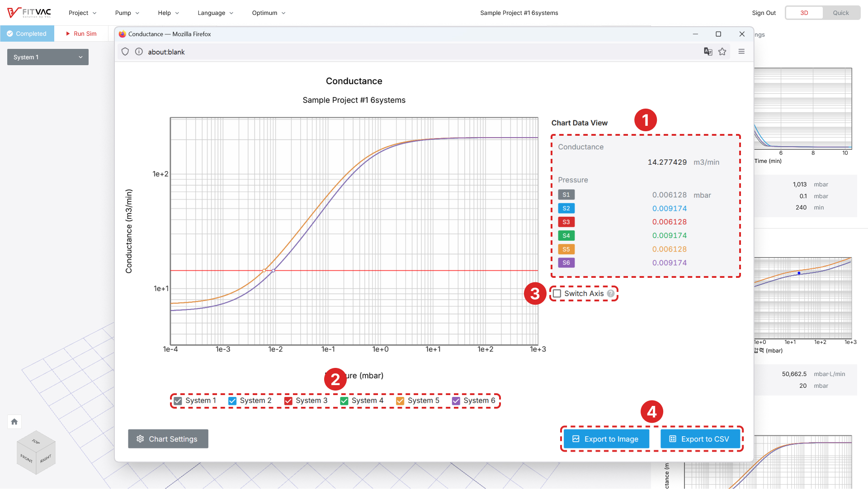Screen dimensions: 868x491
Task: Click the site information icon in address bar
Action: tap(139, 52)
